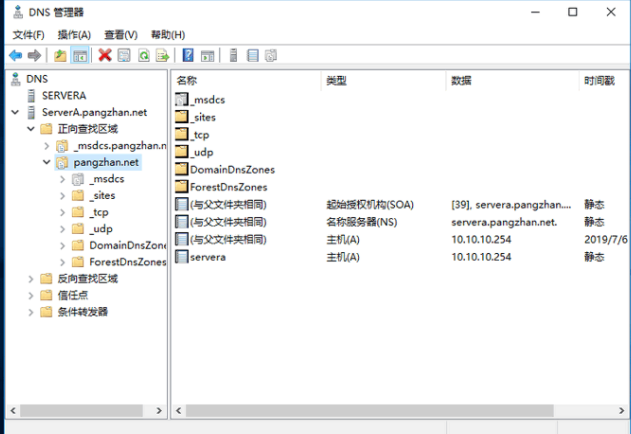631x434 pixels.
Task: Click the red Delete X icon
Action: click(105, 55)
